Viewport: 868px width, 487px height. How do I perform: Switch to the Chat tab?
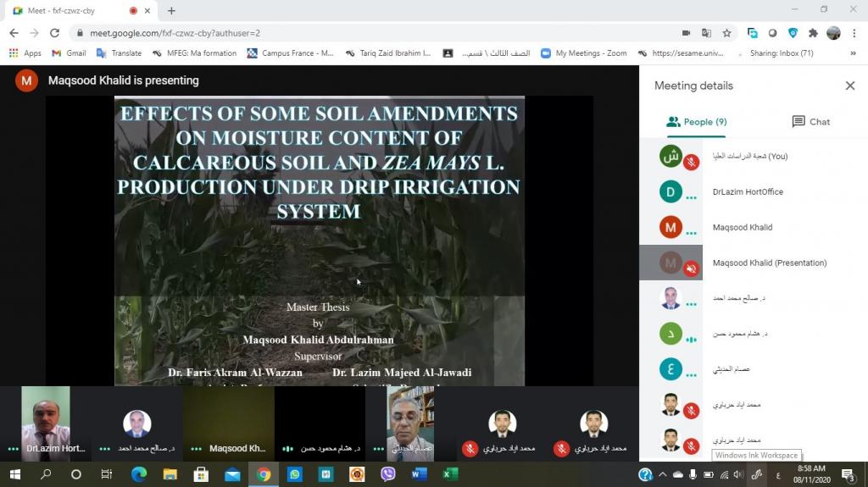click(x=810, y=122)
